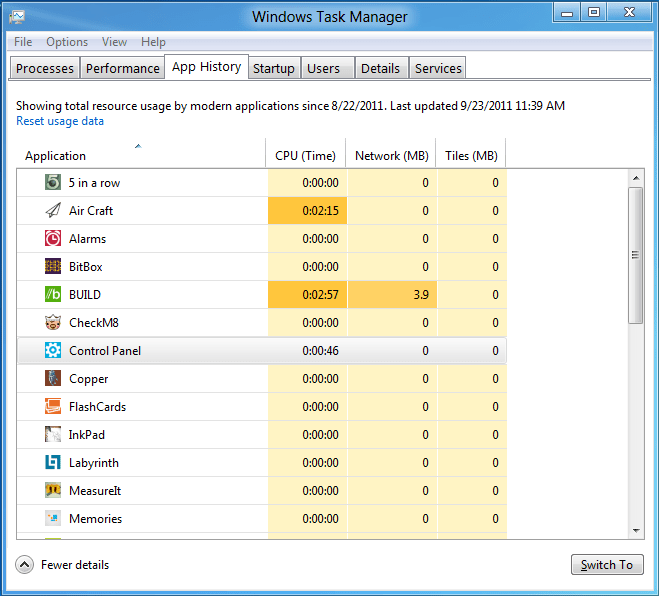The width and height of the screenshot is (659, 596).
Task: Click the Memories app icon
Action: pyautogui.click(x=53, y=518)
